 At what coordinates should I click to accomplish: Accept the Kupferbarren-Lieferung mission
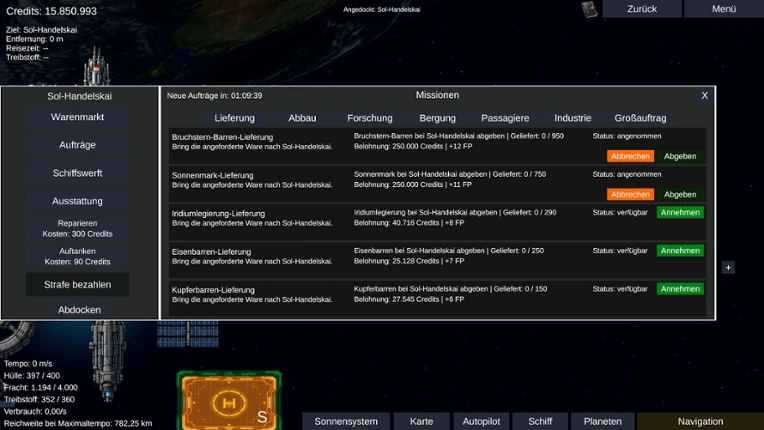tap(680, 289)
